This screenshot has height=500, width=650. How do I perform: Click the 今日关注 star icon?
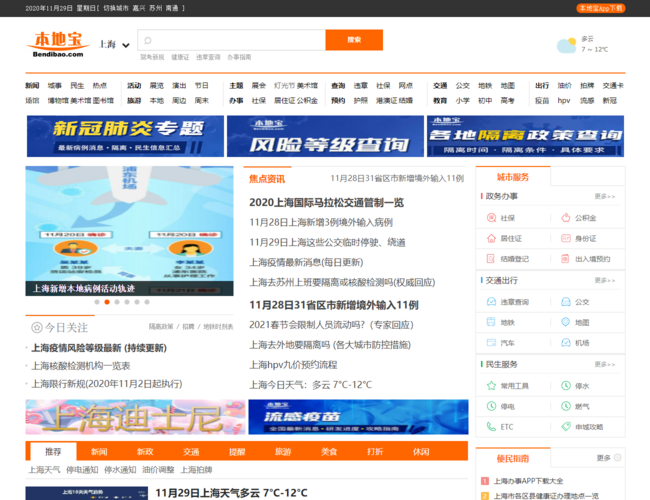click(37, 328)
